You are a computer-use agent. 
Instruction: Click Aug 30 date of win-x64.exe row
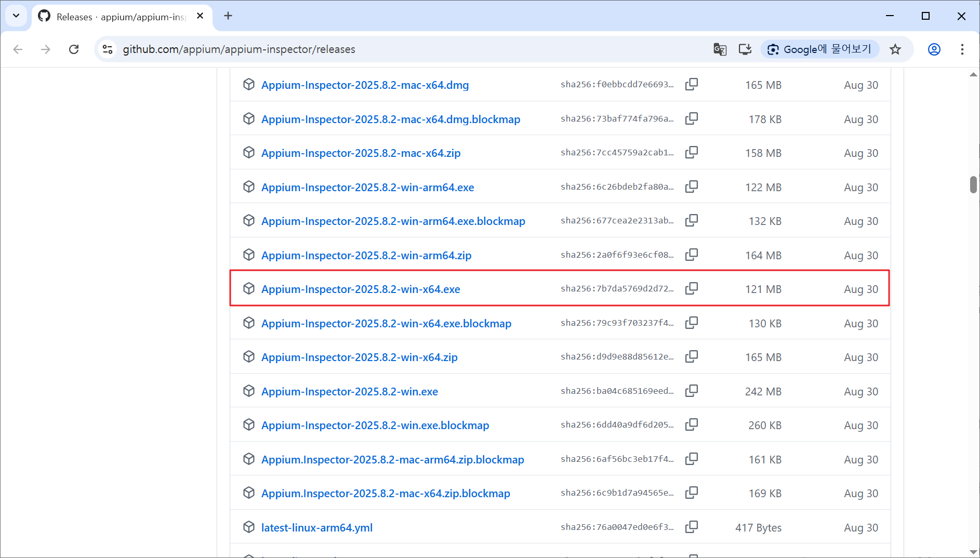861,289
